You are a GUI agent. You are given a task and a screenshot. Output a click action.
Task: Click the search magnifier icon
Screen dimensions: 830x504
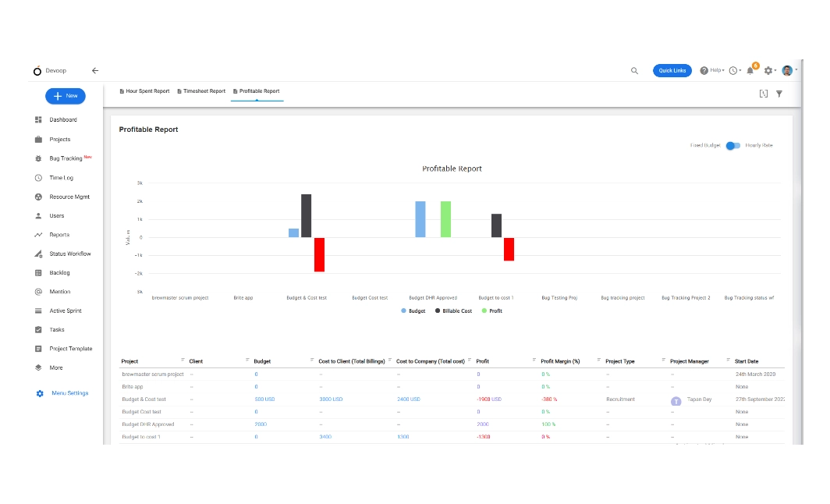tap(635, 70)
